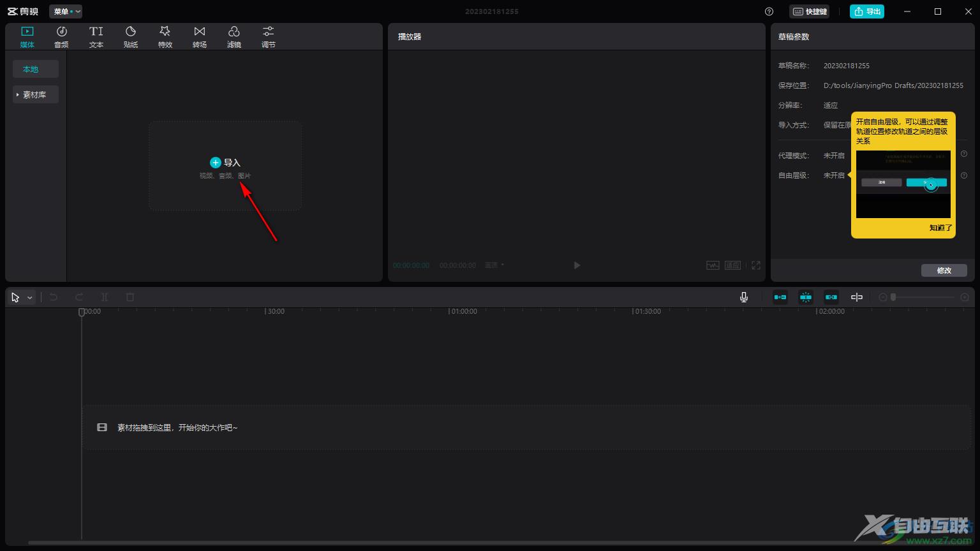Select the pointer selection tool

[15, 297]
